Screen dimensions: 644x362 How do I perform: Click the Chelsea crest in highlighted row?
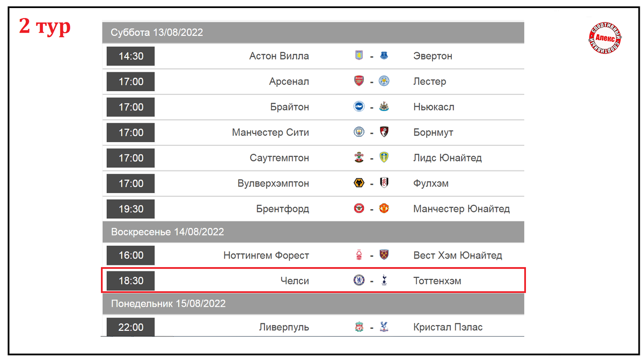pos(359,280)
